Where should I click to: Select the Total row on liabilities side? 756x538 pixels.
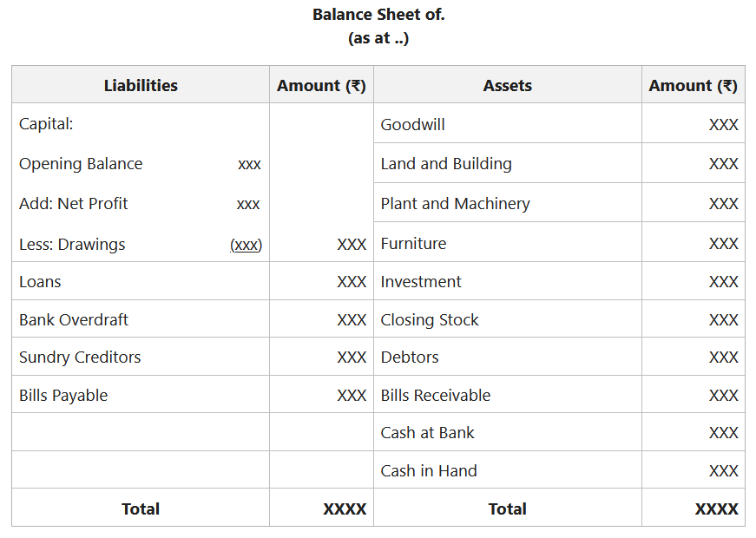tap(140, 508)
